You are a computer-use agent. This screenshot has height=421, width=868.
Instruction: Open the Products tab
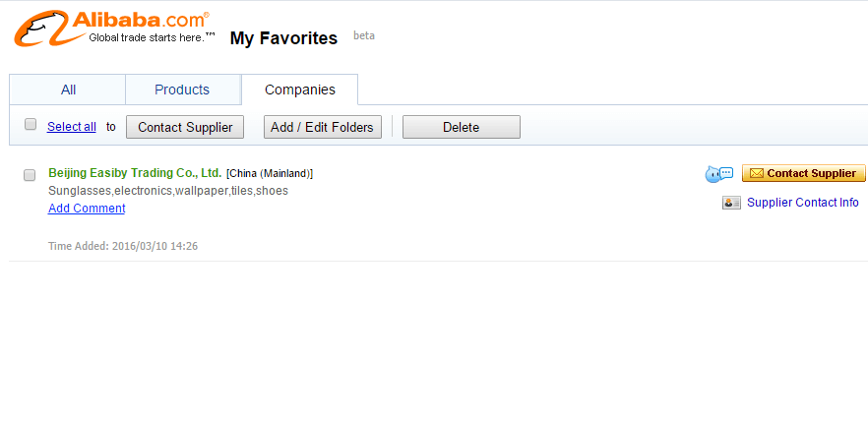[x=182, y=90]
